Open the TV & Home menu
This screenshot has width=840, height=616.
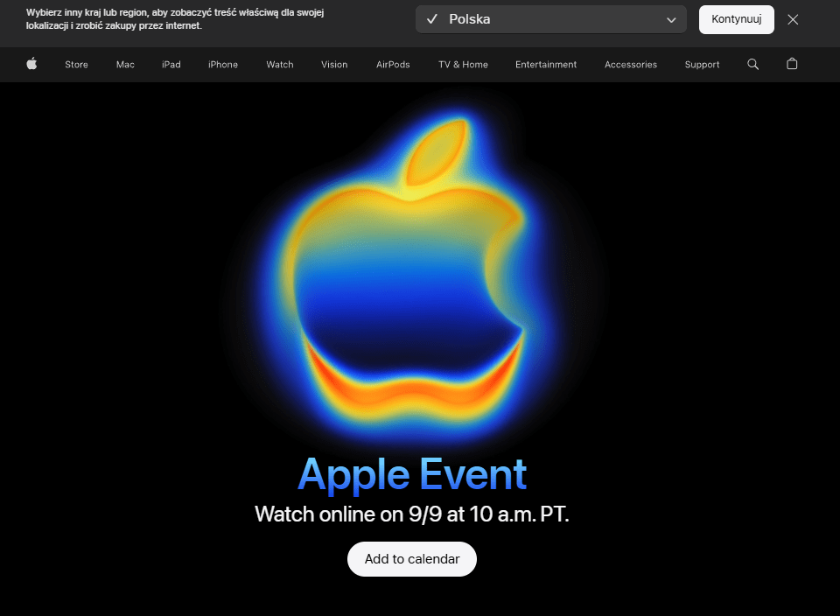pos(463,64)
